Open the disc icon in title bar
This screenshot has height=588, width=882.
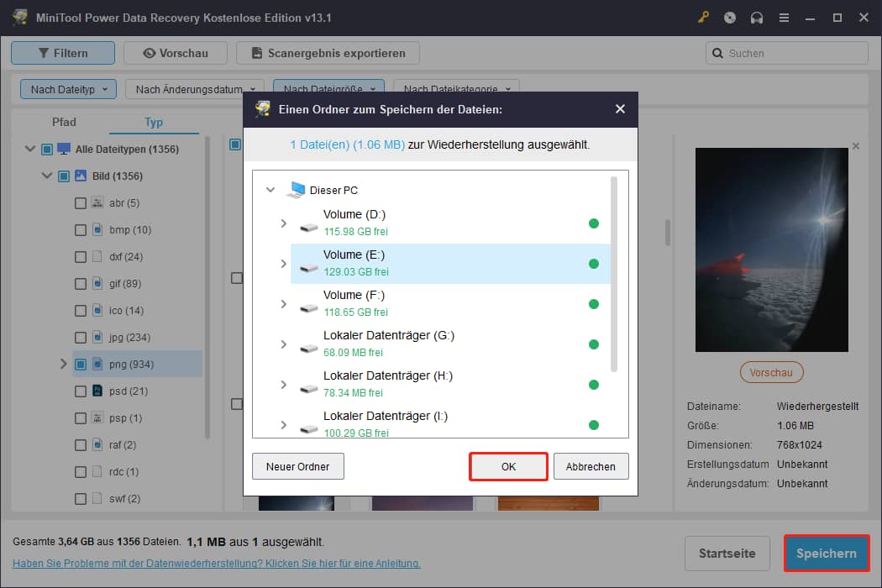730,18
